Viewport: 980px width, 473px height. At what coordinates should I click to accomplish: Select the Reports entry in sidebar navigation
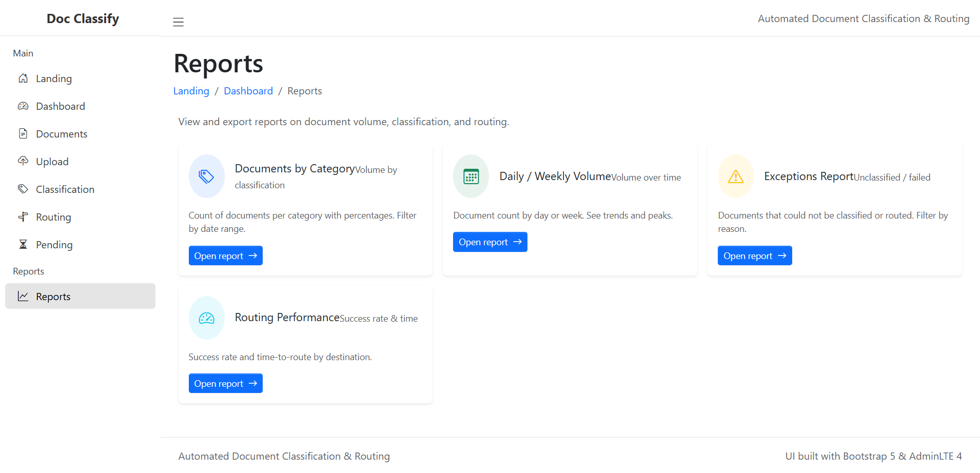(x=53, y=296)
